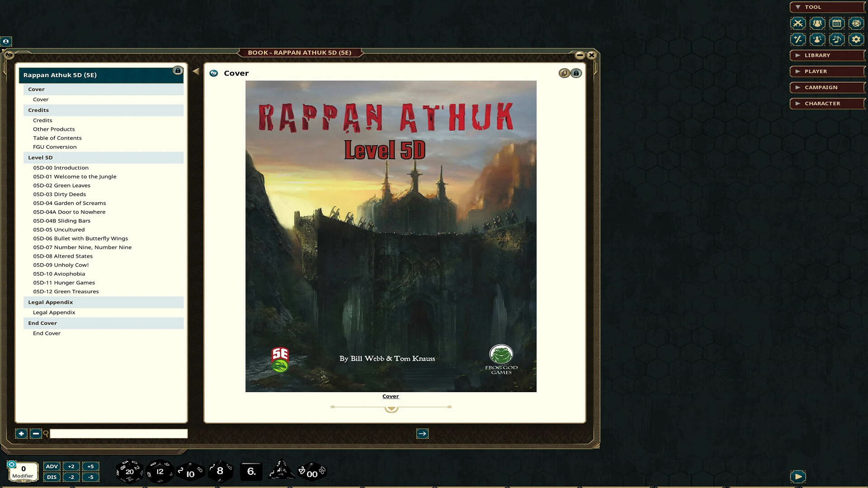Open 05D-04 Garden of Screams chapter
The image size is (868, 488).
[70, 203]
